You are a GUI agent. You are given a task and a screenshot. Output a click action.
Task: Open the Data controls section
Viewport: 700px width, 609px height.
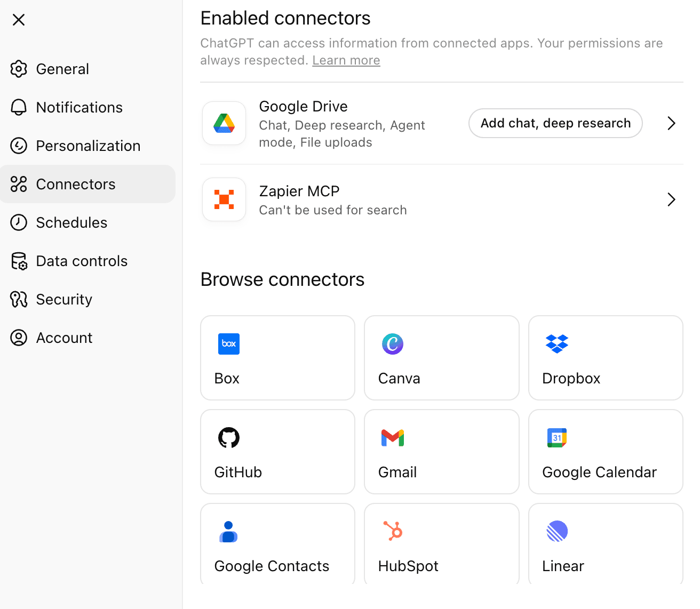point(82,261)
